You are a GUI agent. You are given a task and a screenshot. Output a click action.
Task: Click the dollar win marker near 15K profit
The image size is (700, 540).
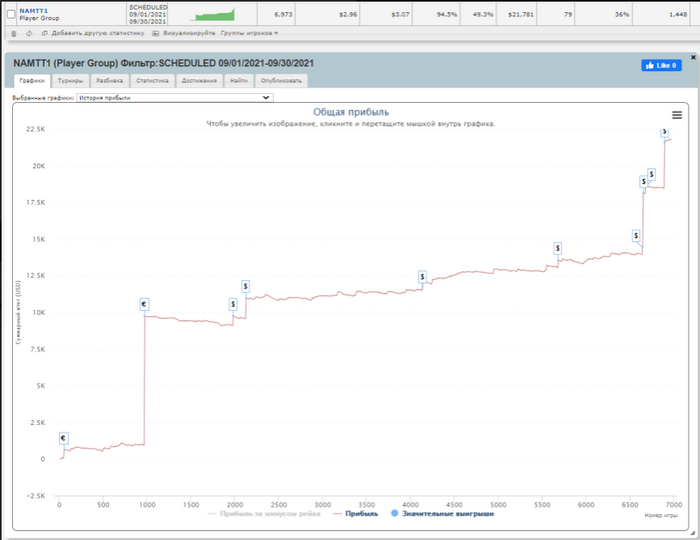click(x=636, y=236)
